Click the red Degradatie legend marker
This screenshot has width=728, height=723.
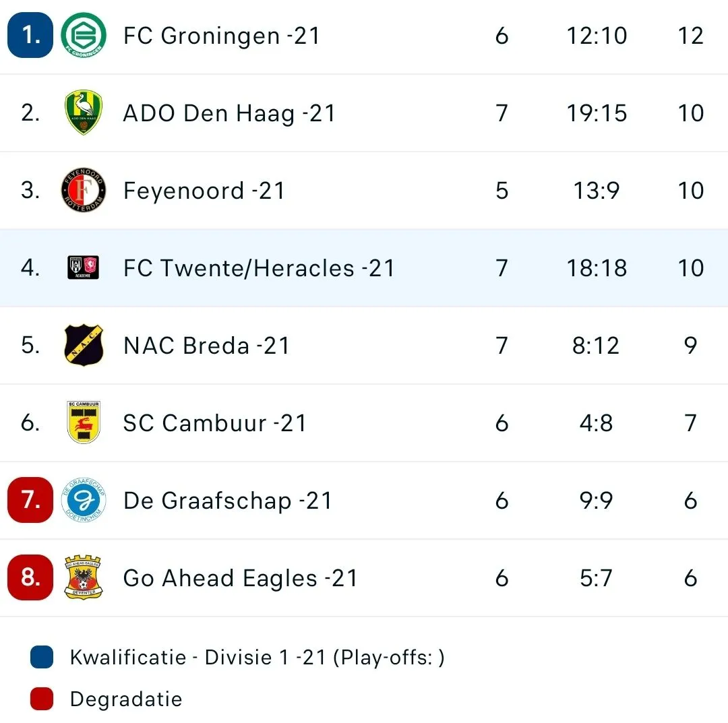pos(41,699)
